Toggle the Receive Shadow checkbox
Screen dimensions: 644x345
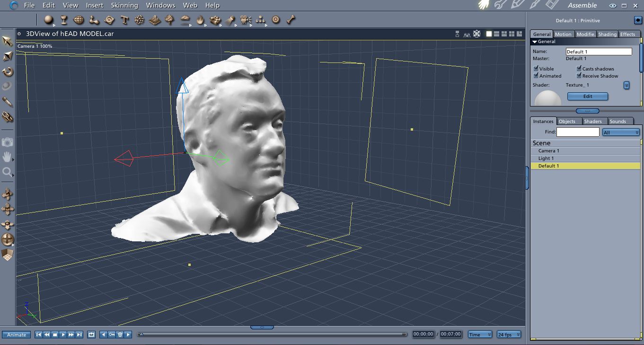[579, 76]
